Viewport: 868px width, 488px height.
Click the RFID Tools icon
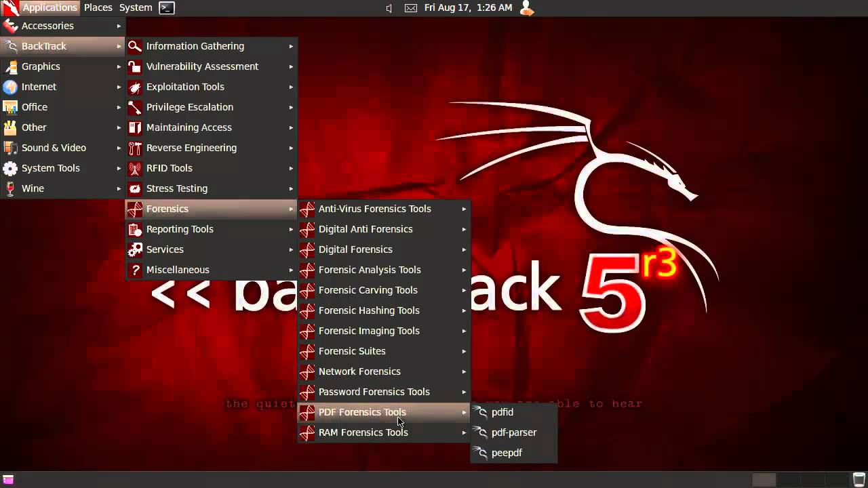click(x=135, y=168)
